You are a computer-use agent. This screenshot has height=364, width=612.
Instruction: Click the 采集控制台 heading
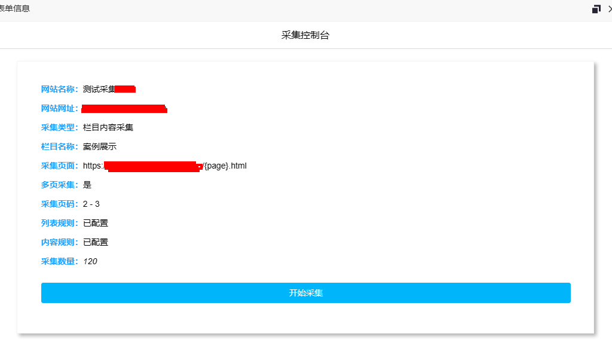point(305,35)
